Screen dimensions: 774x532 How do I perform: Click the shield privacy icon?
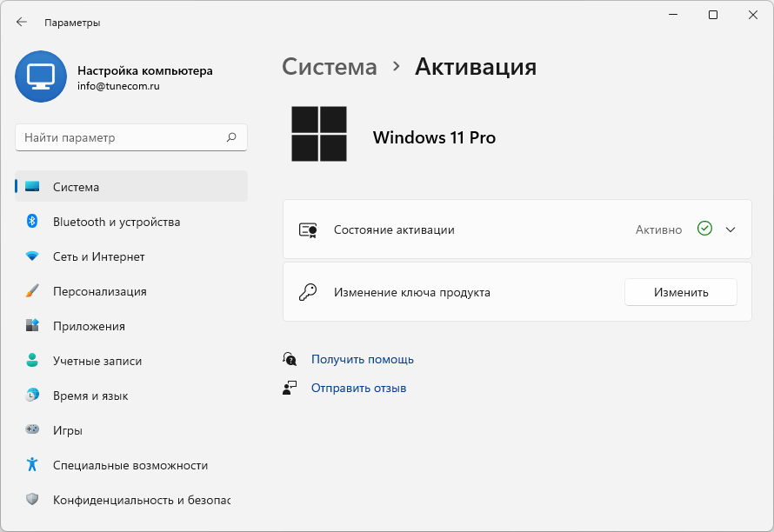point(32,499)
